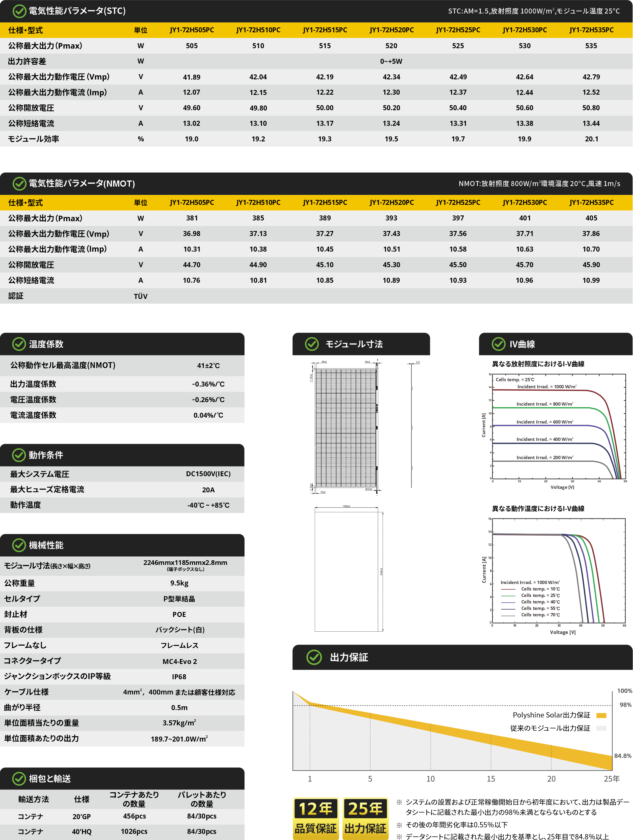Click the 12年 品質保証 badge
633x840 pixels.
[316, 818]
